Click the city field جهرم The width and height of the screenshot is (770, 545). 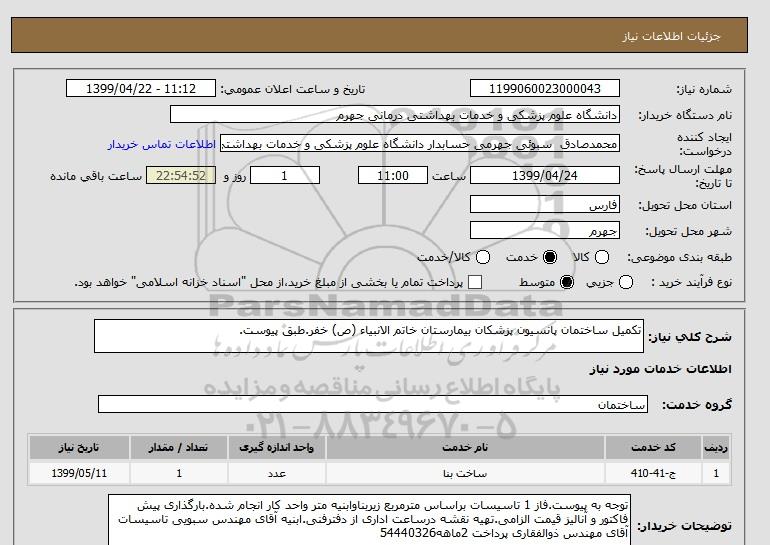(x=545, y=231)
